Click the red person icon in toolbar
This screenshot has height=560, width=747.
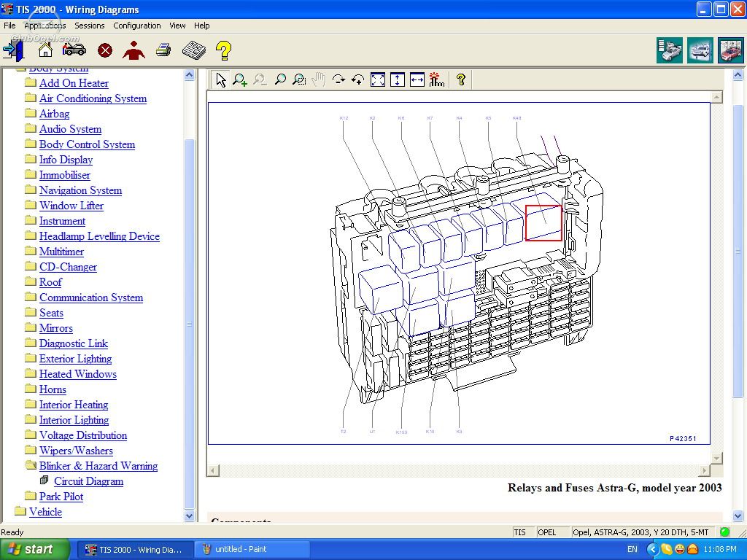134,50
